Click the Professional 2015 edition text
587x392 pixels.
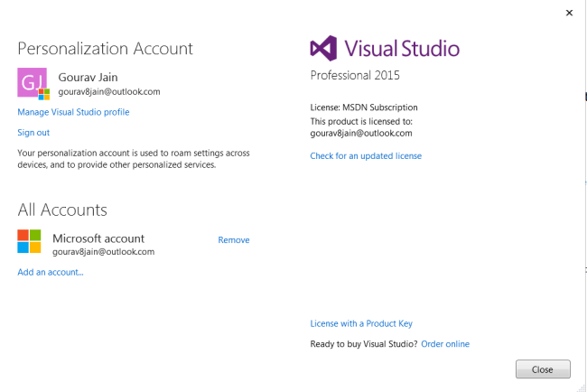[355, 75]
